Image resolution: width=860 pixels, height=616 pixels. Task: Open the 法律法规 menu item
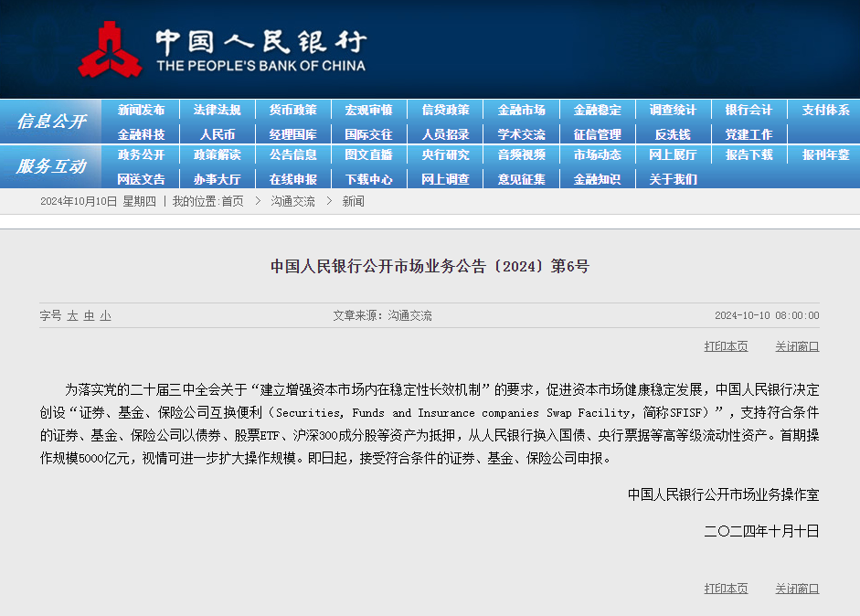218,110
